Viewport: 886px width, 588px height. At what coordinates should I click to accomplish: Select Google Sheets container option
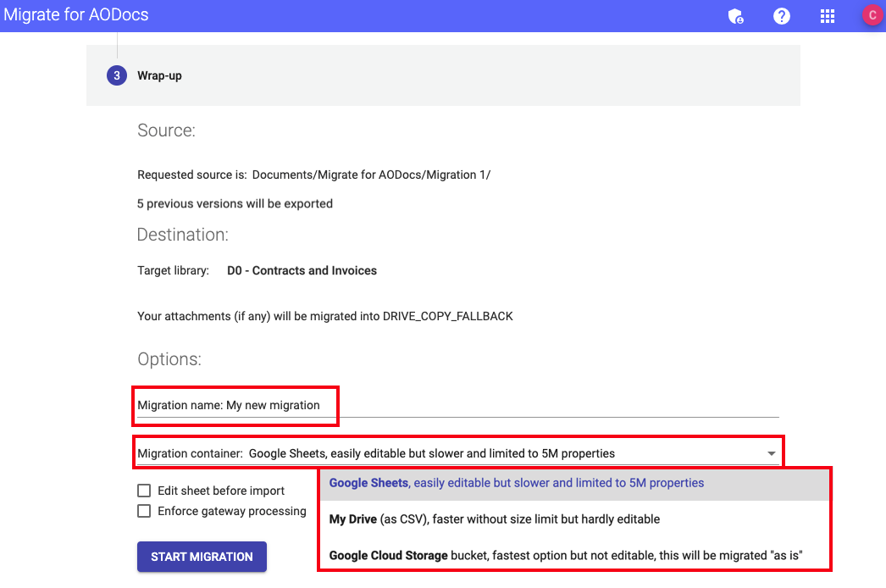click(574, 483)
